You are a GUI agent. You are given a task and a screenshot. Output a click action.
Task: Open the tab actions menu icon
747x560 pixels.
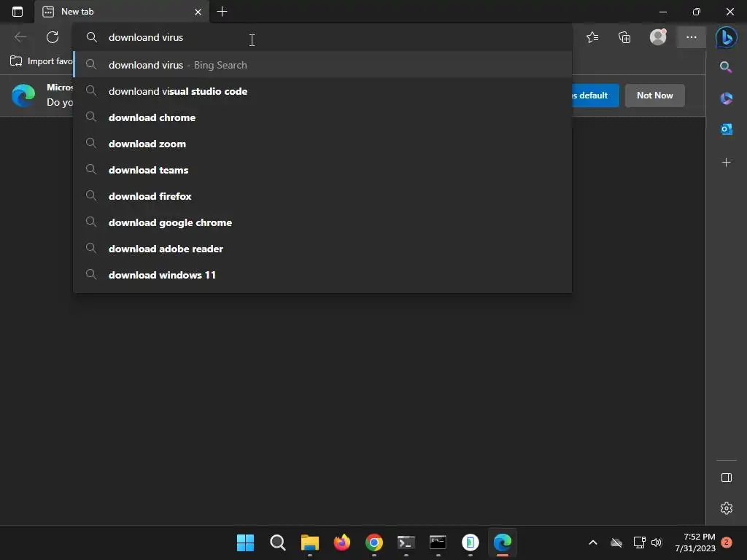click(18, 12)
